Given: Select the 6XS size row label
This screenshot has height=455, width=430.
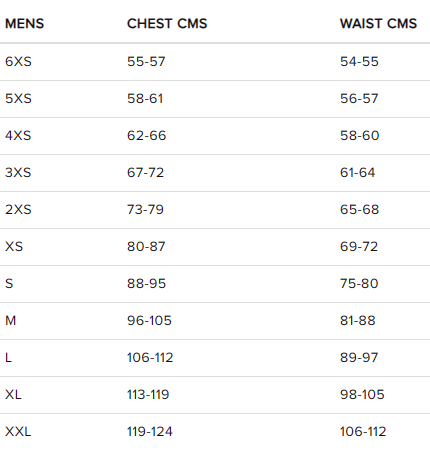Looking at the screenshot, I should [x=18, y=62].
